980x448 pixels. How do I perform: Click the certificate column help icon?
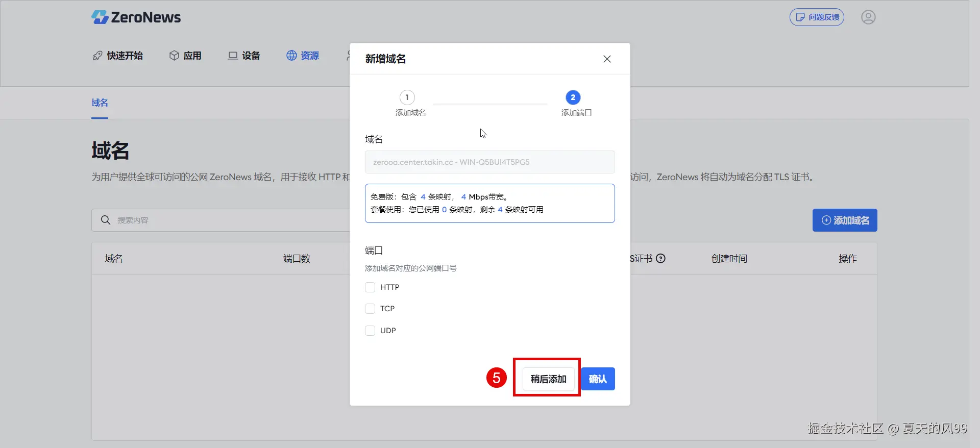pyautogui.click(x=660, y=259)
